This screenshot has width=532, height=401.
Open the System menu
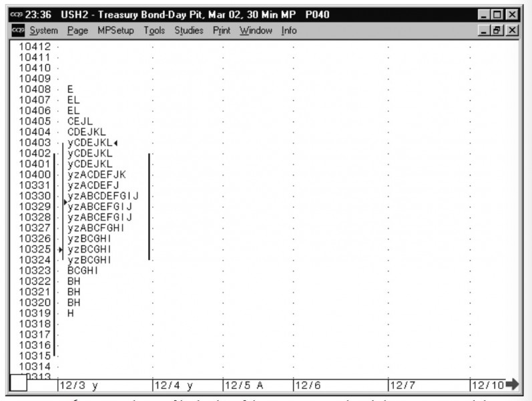click(44, 30)
